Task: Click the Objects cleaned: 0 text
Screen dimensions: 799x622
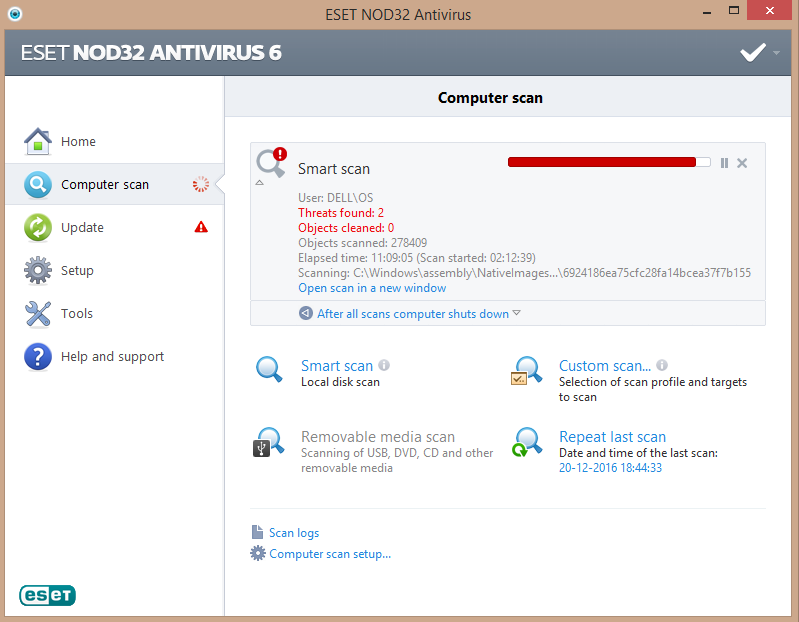Action: 346,228
